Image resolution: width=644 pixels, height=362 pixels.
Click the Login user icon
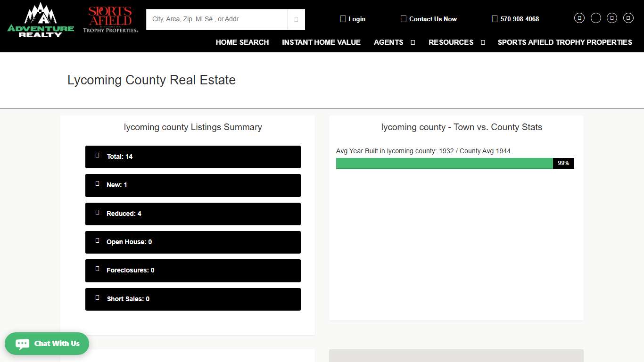(343, 18)
